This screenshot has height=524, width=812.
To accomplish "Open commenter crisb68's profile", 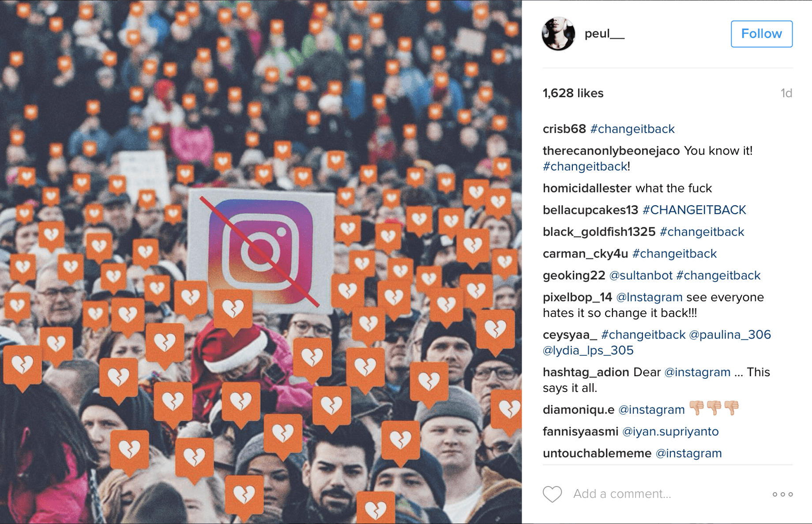I will click(564, 129).
